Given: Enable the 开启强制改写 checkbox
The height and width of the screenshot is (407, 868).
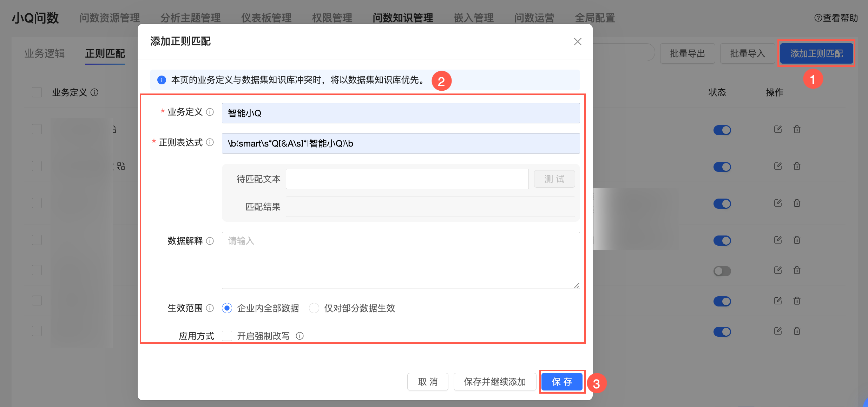Looking at the screenshot, I should pos(227,336).
